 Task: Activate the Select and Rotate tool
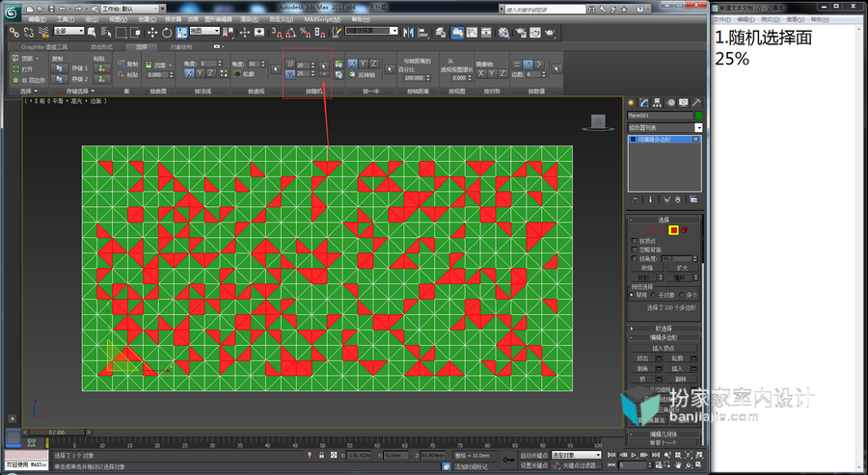click(x=167, y=32)
